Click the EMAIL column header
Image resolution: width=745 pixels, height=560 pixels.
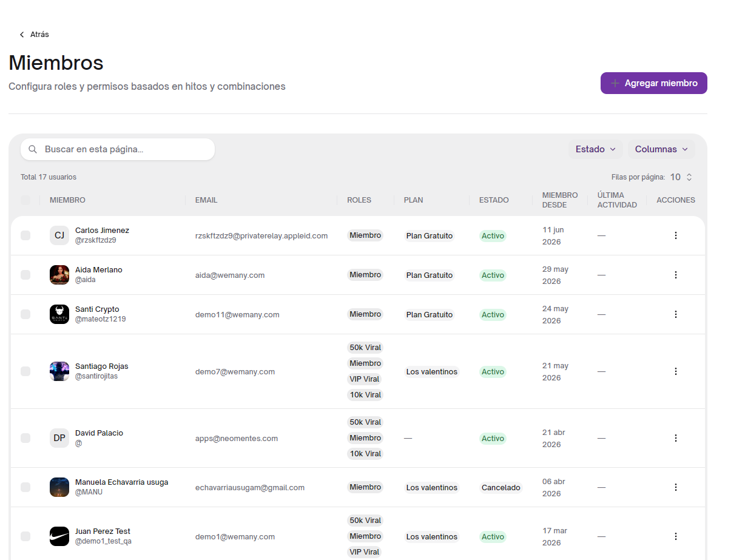pyautogui.click(x=206, y=200)
